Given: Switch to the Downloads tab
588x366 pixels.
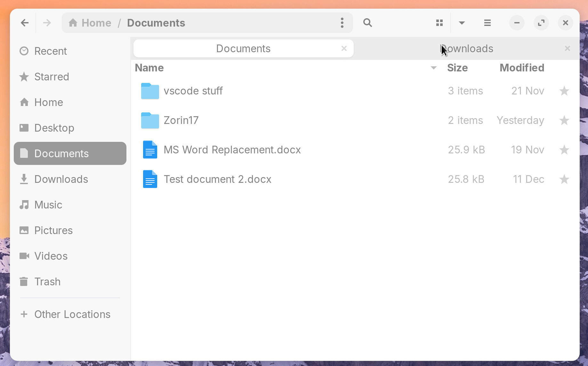Looking at the screenshot, I should pyautogui.click(x=467, y=48).
